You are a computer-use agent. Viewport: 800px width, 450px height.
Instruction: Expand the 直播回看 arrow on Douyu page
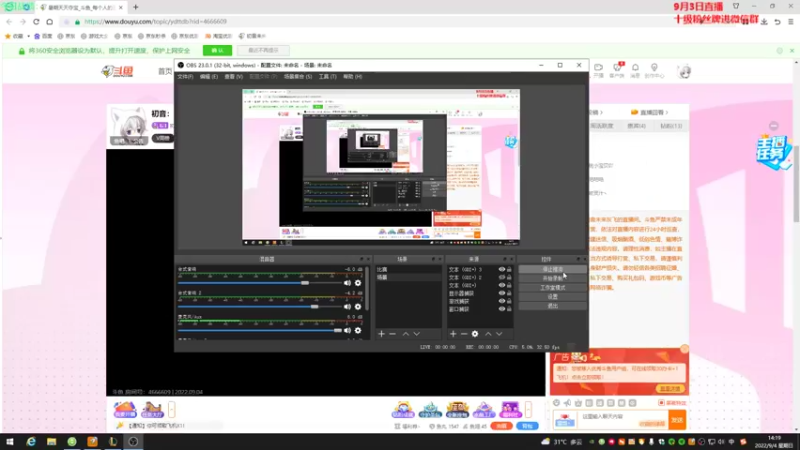pyautogui.click(x=667, y=112)
